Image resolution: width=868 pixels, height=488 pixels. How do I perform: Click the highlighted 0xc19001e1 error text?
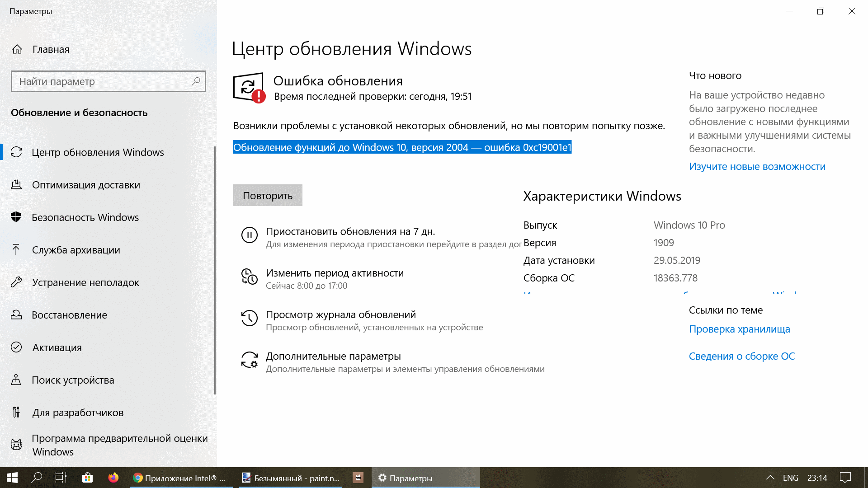click(402, 147)
